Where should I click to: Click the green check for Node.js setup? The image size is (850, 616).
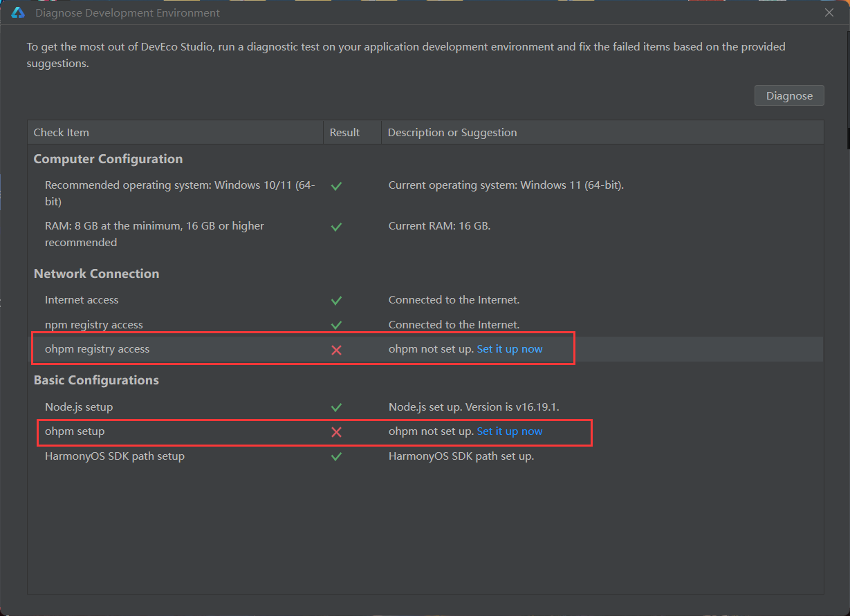(x=336, y=408)
